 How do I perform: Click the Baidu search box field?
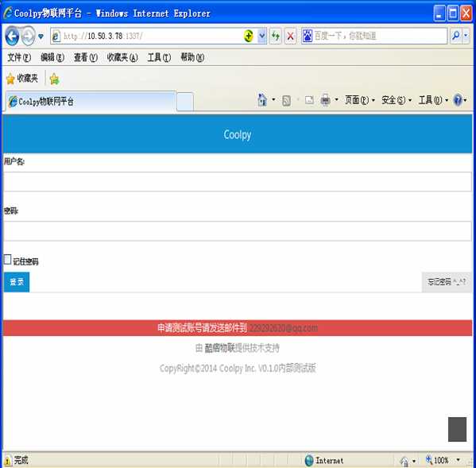(380, 36)
